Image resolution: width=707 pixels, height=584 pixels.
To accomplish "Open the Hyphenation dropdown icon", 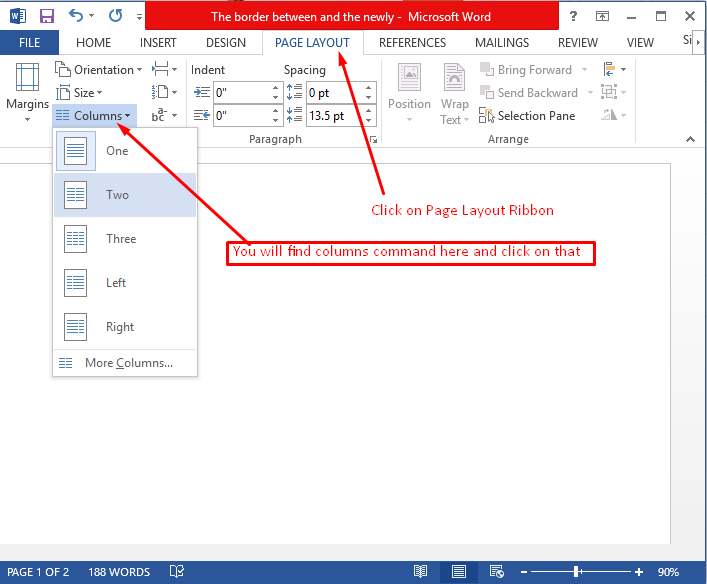I will pyautogui.click(x=165, y=115).
